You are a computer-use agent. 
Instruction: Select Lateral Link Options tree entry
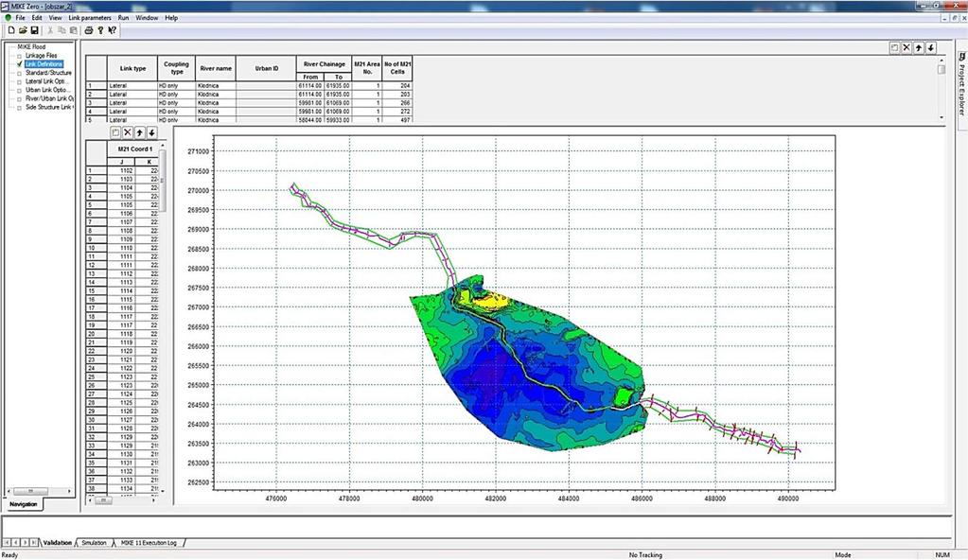pyautogui.click(x=47, y=81)
